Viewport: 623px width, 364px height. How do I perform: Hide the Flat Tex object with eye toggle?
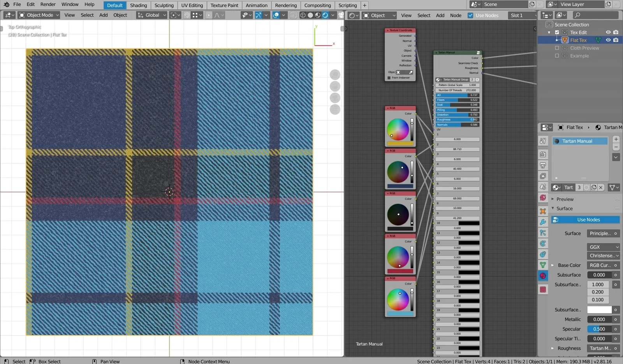point(608,40)
